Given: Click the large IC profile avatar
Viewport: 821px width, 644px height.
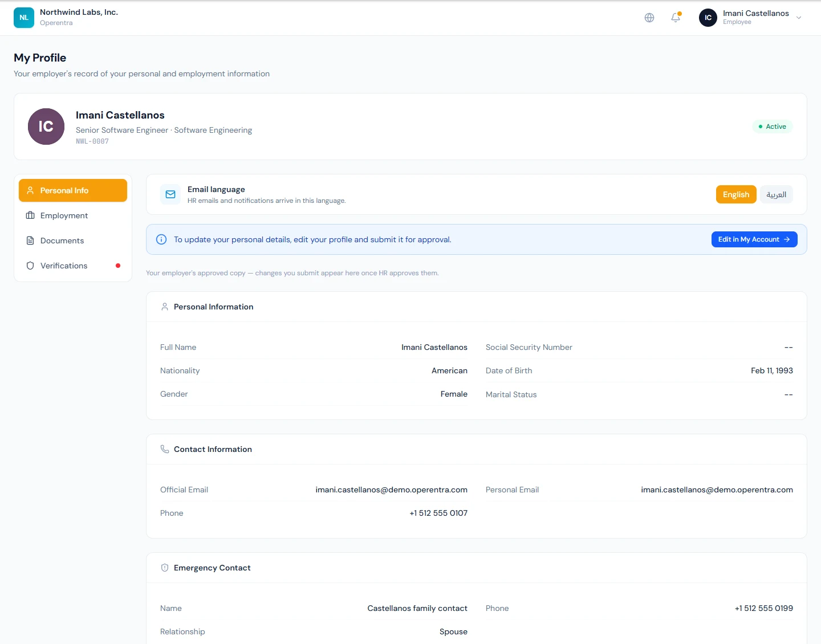Looking at the screenshot, I should [46, 127].
